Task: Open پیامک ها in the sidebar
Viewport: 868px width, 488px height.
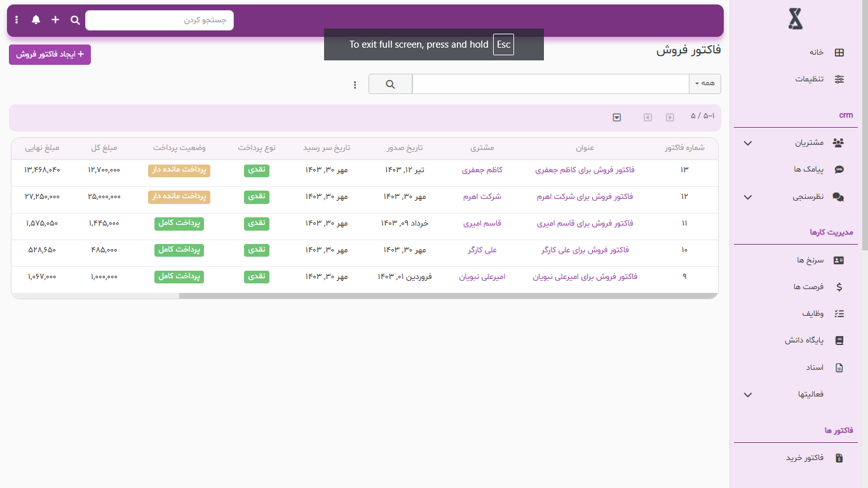Action: tap(809, 170)
